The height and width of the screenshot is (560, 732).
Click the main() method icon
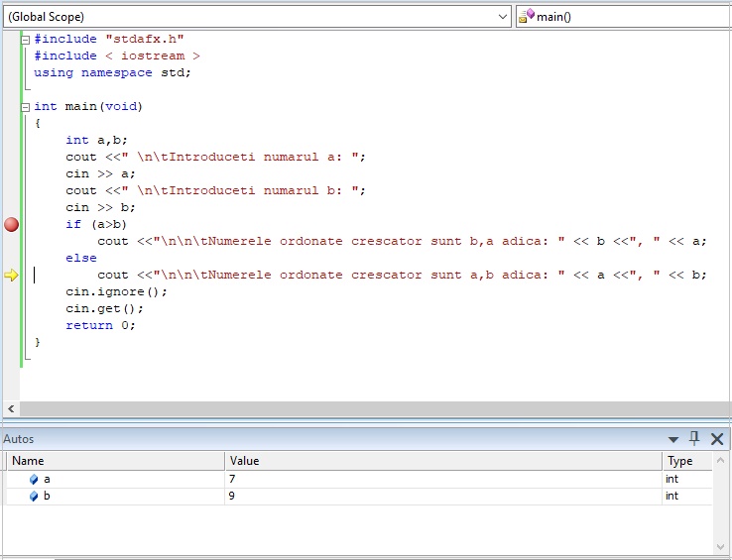click(527, 16)
